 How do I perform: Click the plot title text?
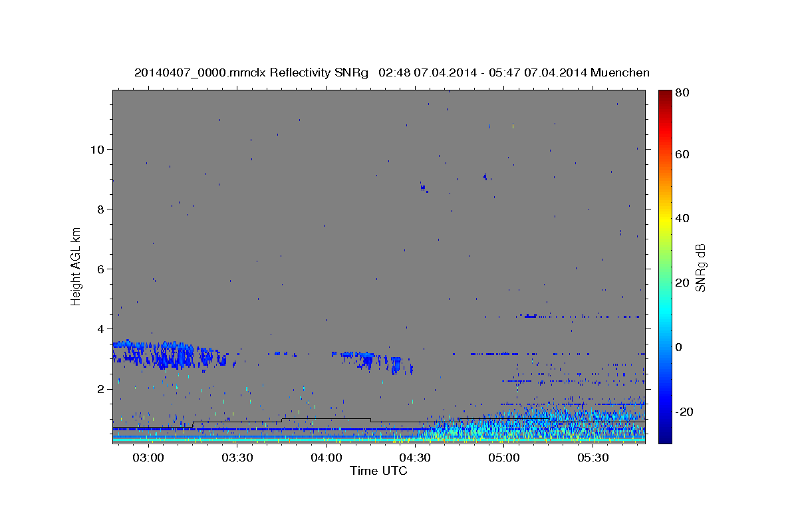click(x=392, y=72)
